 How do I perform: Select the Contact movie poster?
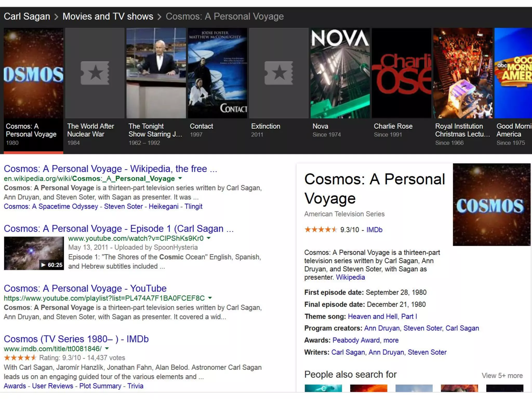217,73
